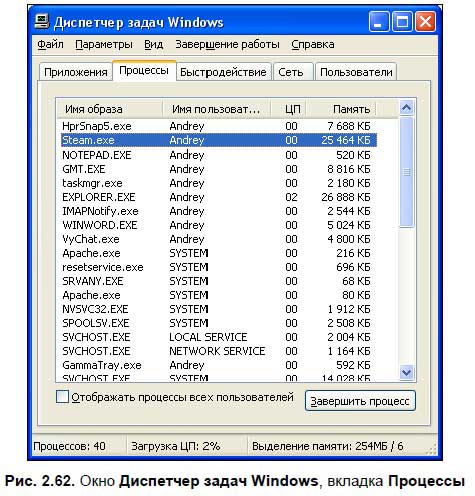This screenshot has width=475, height=496.
Task: Select the Apache.exe row using 80 КБ
Action: (x=219, y=295)
